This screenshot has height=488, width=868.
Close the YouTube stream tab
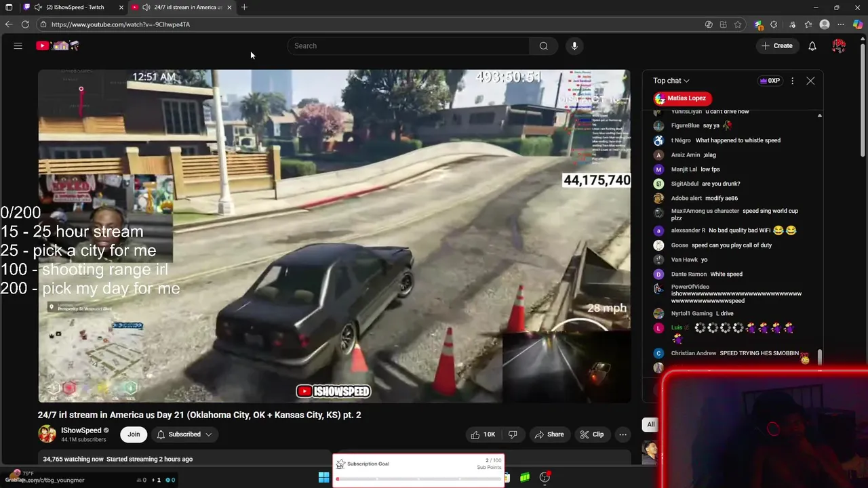click(x=229, y=7)
